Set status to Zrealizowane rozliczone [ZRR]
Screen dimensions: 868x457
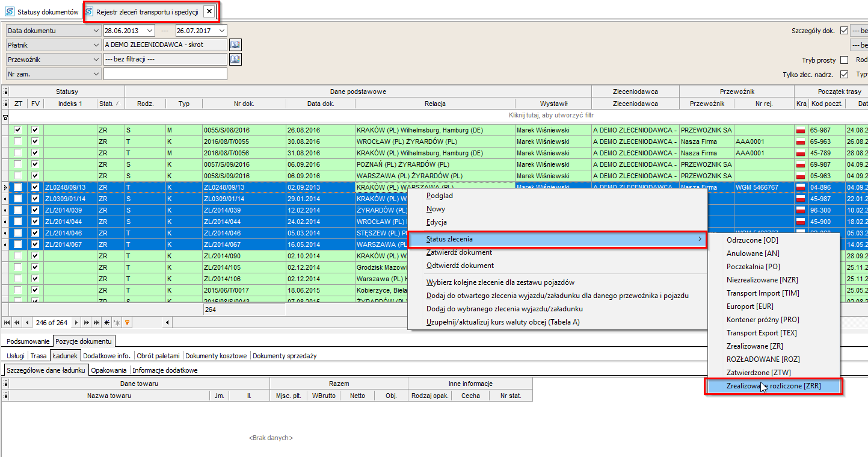pos(773,386)
